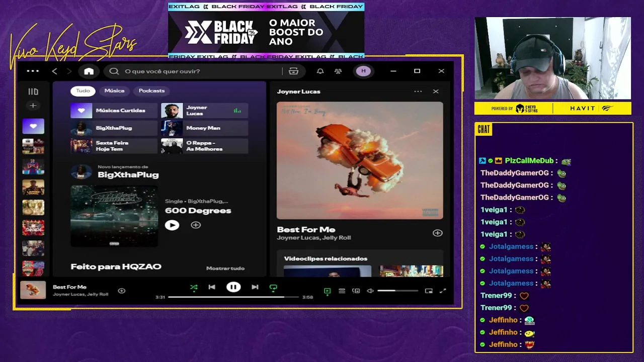
Task: Click the Best For Me cover art
Action: coord(360,160)
